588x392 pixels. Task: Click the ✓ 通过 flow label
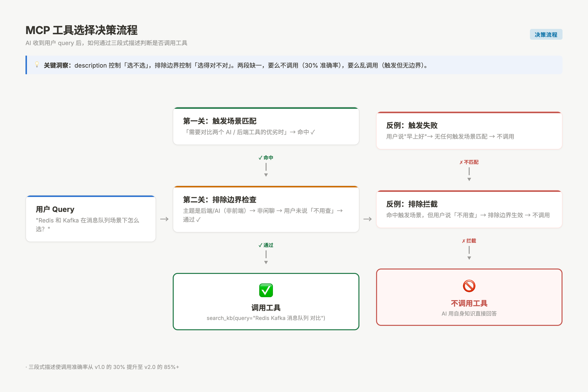click(266, 245)
